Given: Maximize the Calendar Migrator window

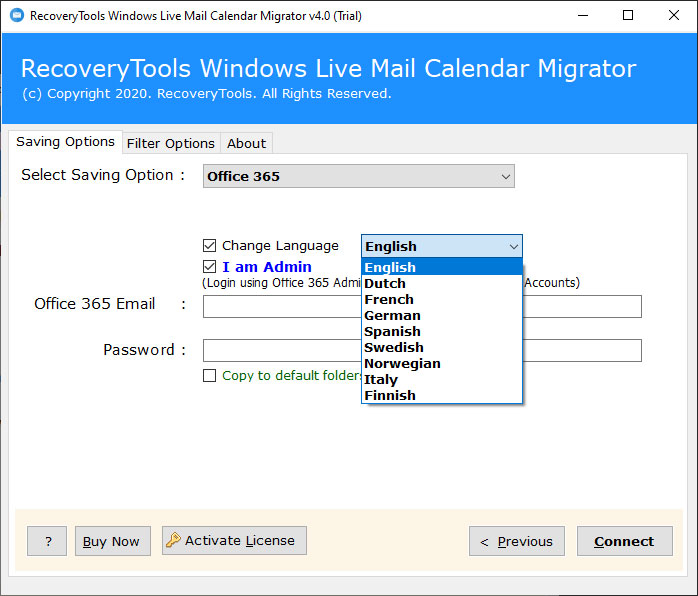Looking at the screenshot, I should tap(628, 16).
